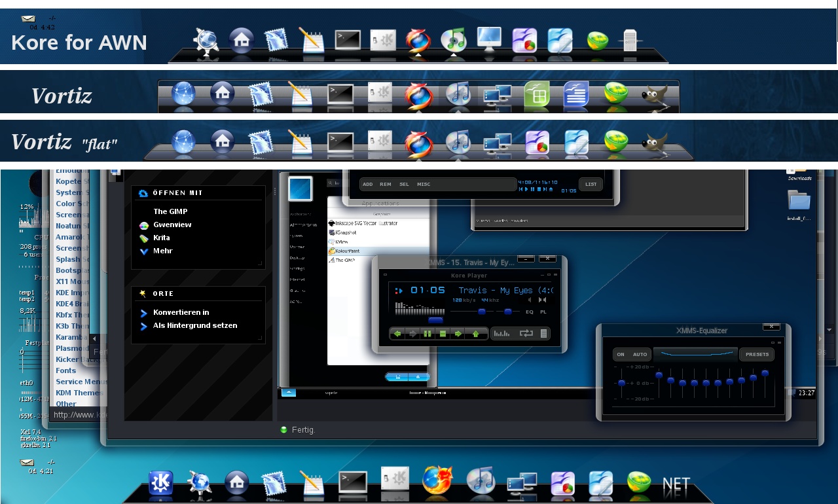This screenshot has width=838, height=504.
Task: Expand the Konvertieren in submenu
Action: (x=181, y=312)
